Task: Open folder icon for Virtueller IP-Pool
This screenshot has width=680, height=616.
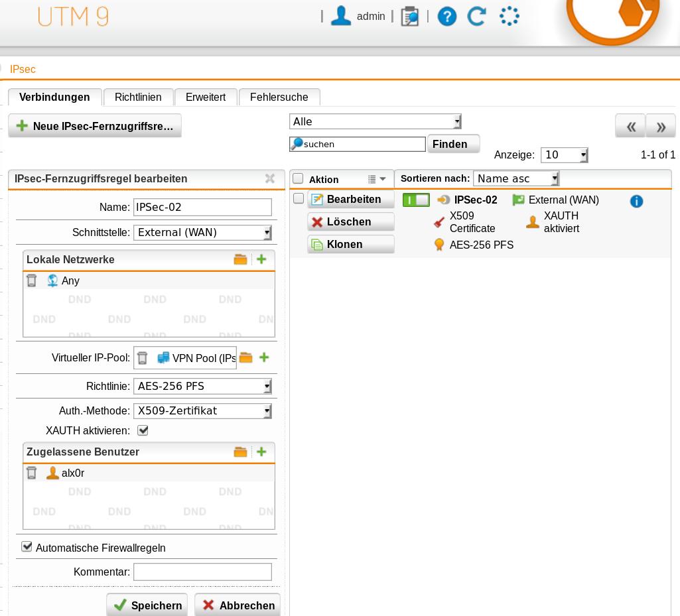Action: [246, 357]
